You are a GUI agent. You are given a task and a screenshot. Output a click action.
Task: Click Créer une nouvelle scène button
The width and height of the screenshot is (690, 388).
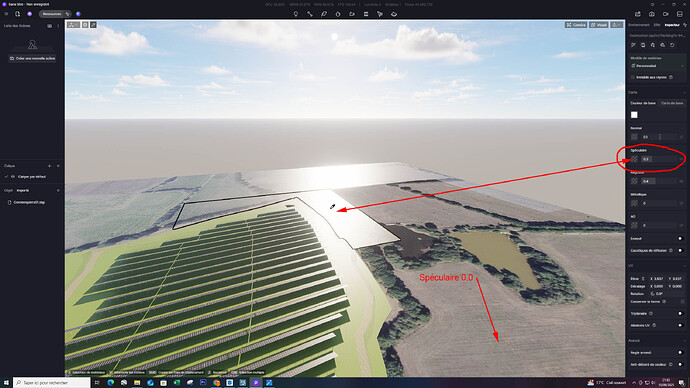click(33, 58)
